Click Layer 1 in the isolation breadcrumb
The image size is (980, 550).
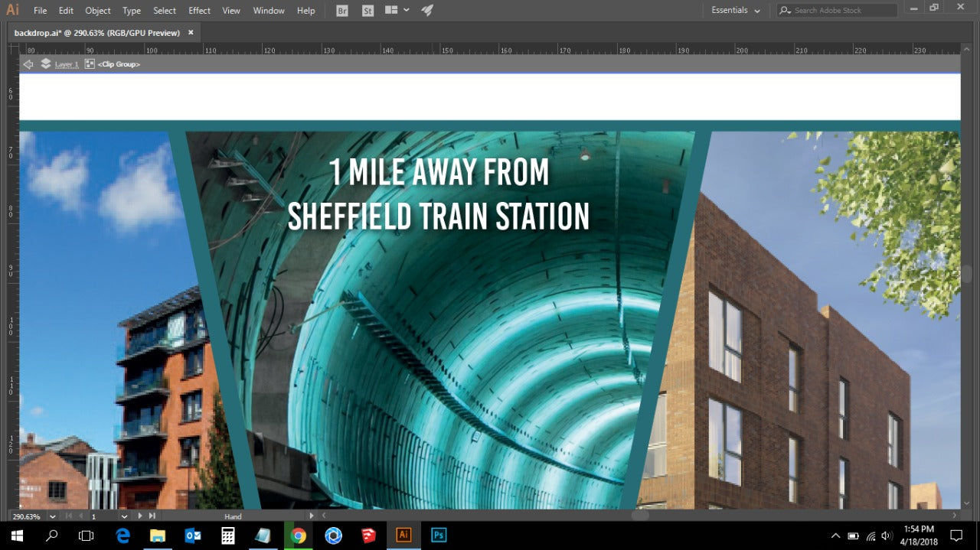[x=67, y=64]
